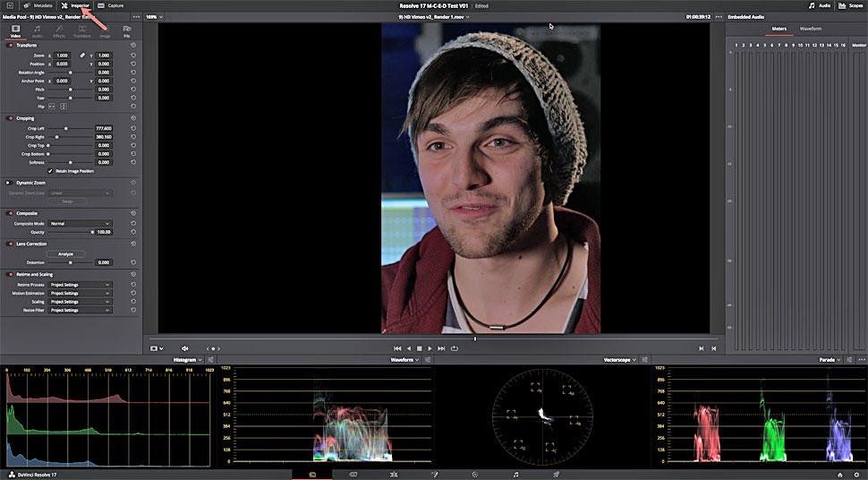Select the File tab in Inspector
Viewport: 868px width, 480px height.
pyautogui.click(x=126, y=32)
